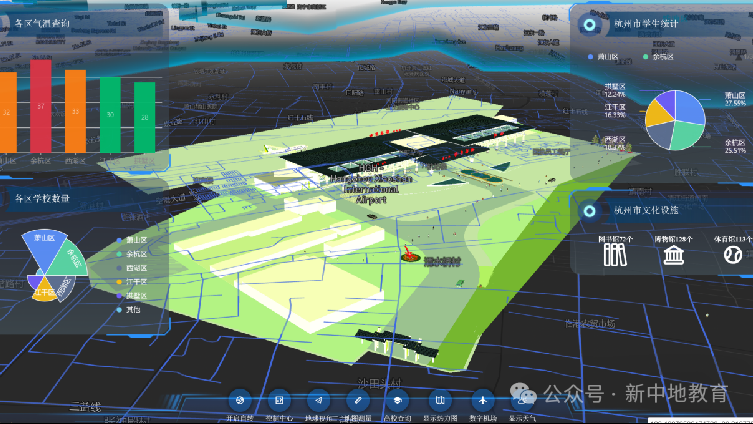
Task: Click the 西湖区 percentage pie label
Action: point(615,144)
